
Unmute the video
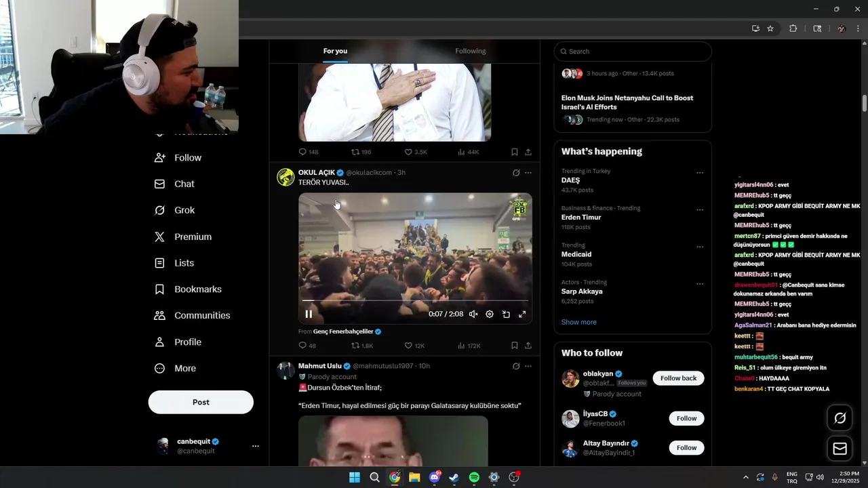pyautogui.click(x=473, y=314)
